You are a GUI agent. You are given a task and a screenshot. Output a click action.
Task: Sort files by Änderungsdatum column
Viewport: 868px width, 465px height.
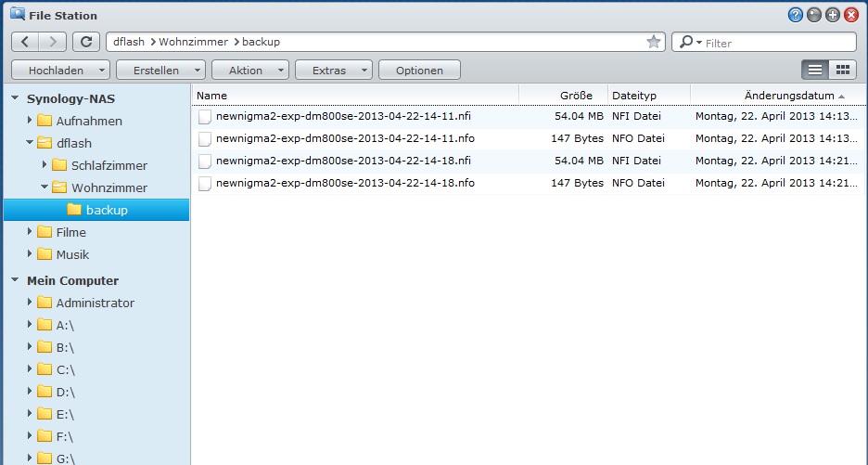click(788, 96)
